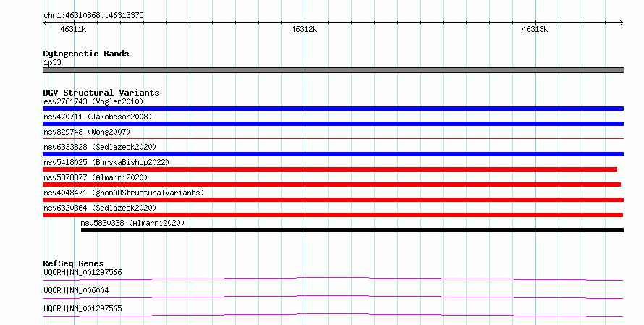The image size is (644, 325).
Task: Click right arrow at ruler end
Action: (621, 23)
